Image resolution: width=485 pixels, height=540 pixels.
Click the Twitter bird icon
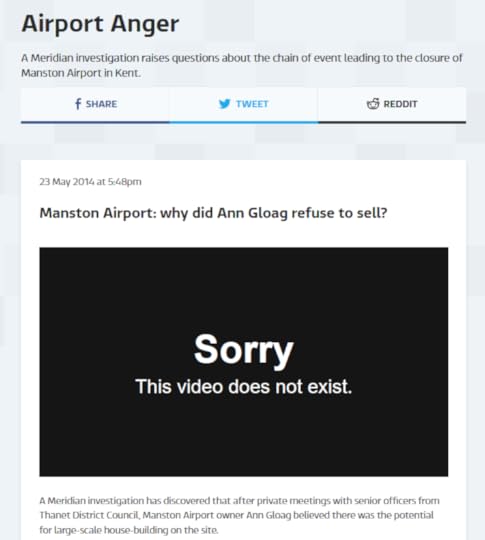(225, 104)
